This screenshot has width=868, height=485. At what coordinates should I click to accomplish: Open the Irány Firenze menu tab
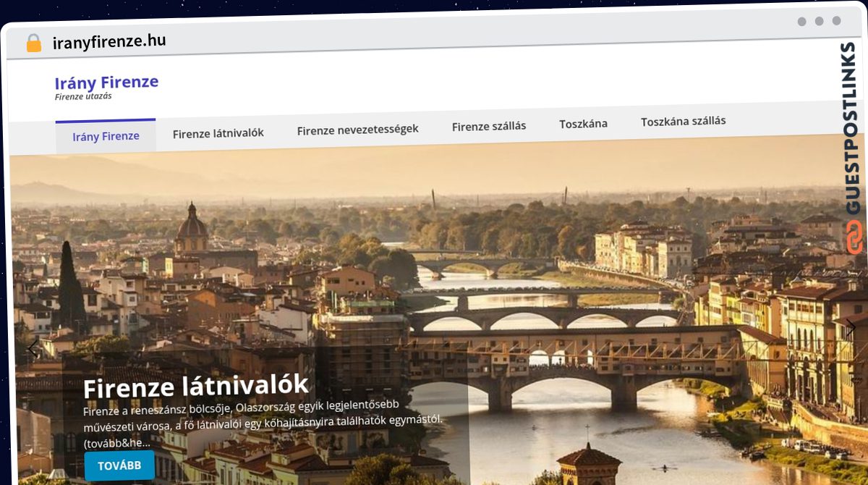pos(106,136)
